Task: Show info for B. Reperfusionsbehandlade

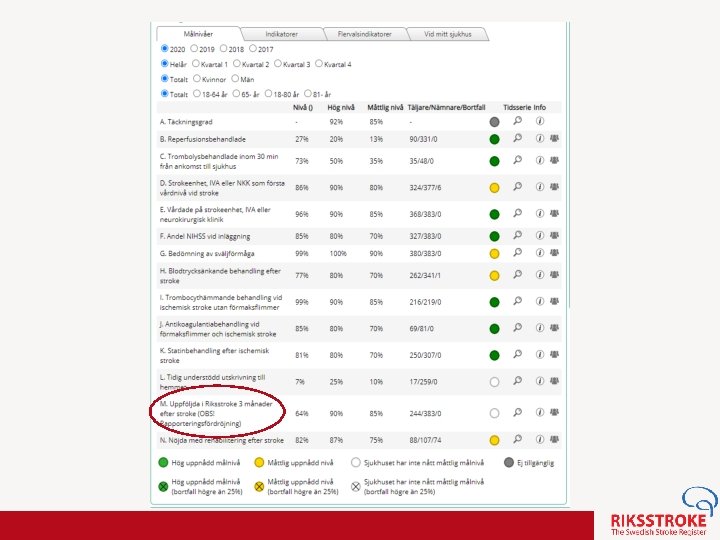Action: [x=540, y=138]
